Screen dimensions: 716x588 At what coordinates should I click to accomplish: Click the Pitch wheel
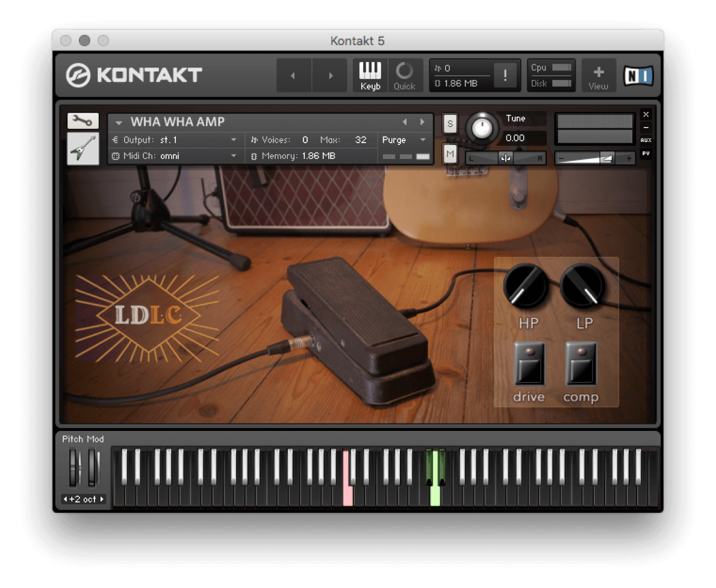74,468
